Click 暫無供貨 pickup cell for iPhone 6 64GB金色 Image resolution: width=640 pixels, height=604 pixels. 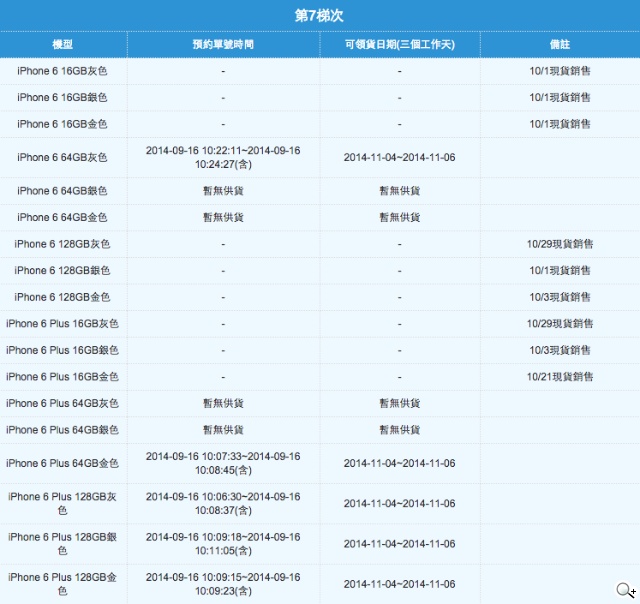tap(400, 218)
